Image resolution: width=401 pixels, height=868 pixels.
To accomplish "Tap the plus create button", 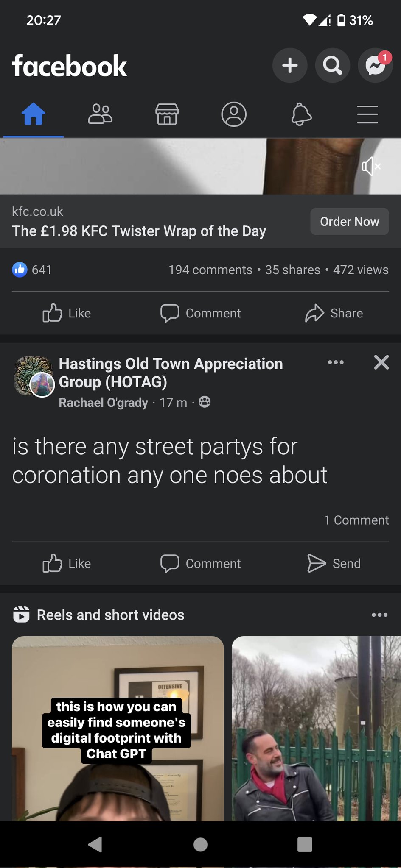I will (x=290, y=66).
